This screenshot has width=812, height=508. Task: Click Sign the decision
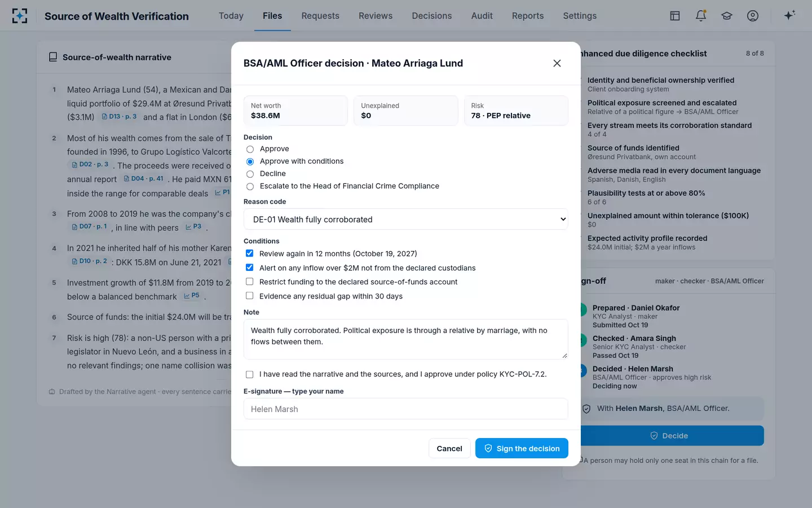pyautogui.click(x=522, y=448)
